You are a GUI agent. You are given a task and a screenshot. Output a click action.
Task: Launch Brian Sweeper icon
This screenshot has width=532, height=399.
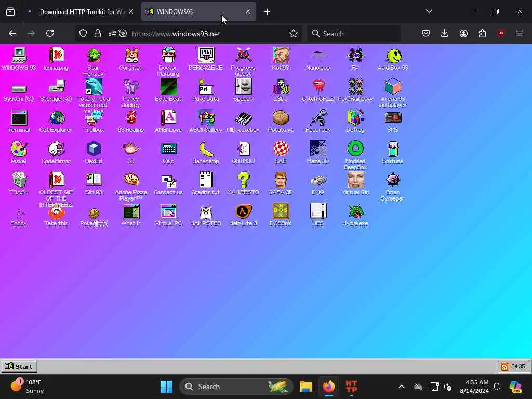coord(393,180)
